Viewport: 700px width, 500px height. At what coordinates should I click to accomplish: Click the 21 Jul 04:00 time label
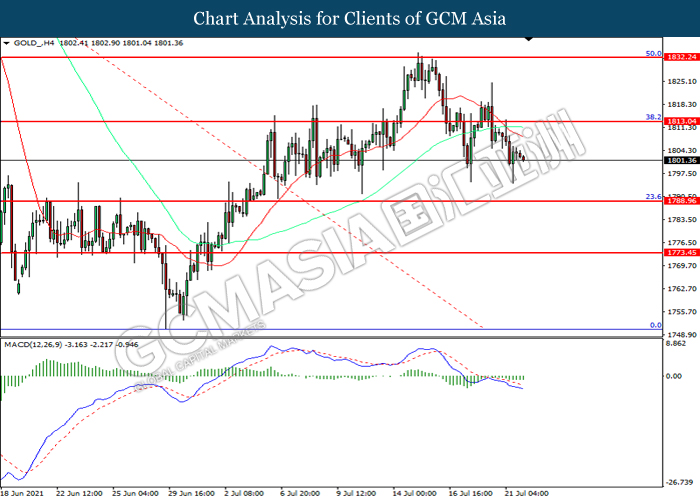[526, 493]
